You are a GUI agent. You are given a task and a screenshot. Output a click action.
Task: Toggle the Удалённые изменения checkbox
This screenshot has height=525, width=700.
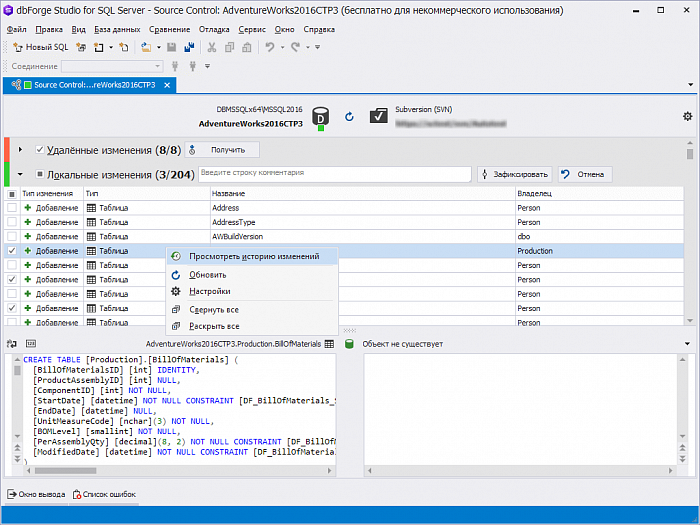(40, 150)
